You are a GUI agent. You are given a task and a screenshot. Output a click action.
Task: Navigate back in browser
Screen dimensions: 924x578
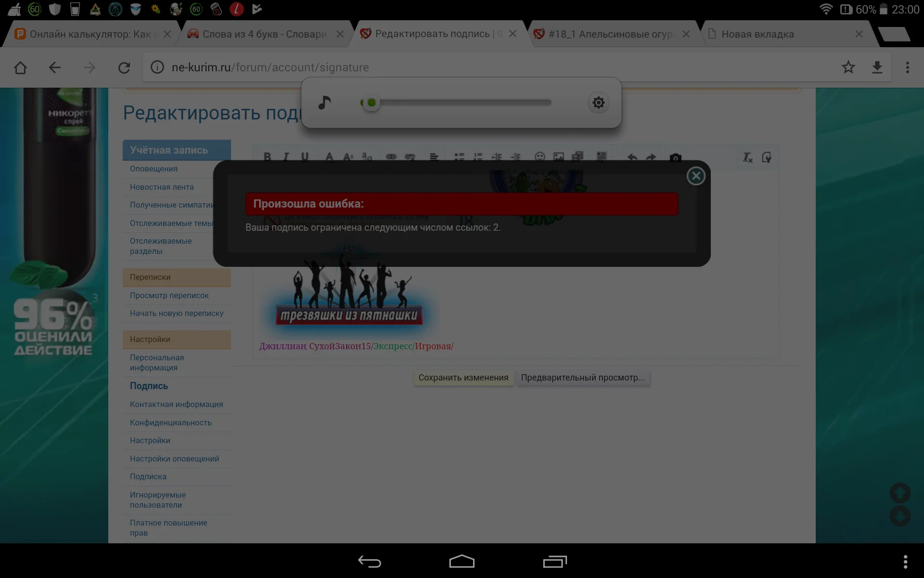click(55, 67)
